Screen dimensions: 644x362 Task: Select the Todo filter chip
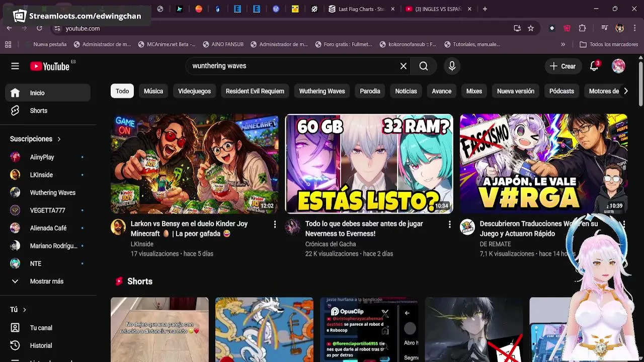click(x=122, y=91)
